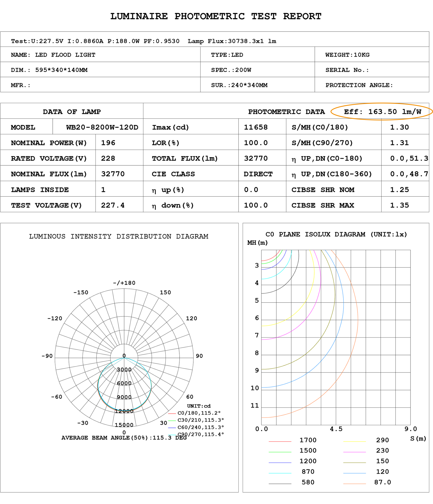Viewport: 433px width, 504px height.
Task: Click the 'LAMPS INSIDE' label
Action: (40, 190)
